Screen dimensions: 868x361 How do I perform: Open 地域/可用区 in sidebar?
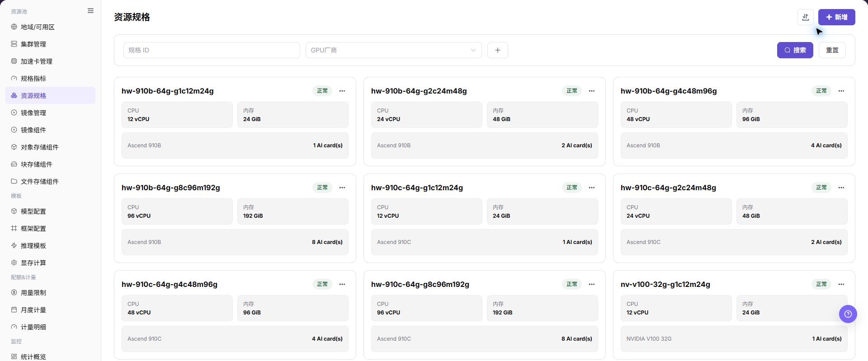pyautogui.click(x=51, y=27)
